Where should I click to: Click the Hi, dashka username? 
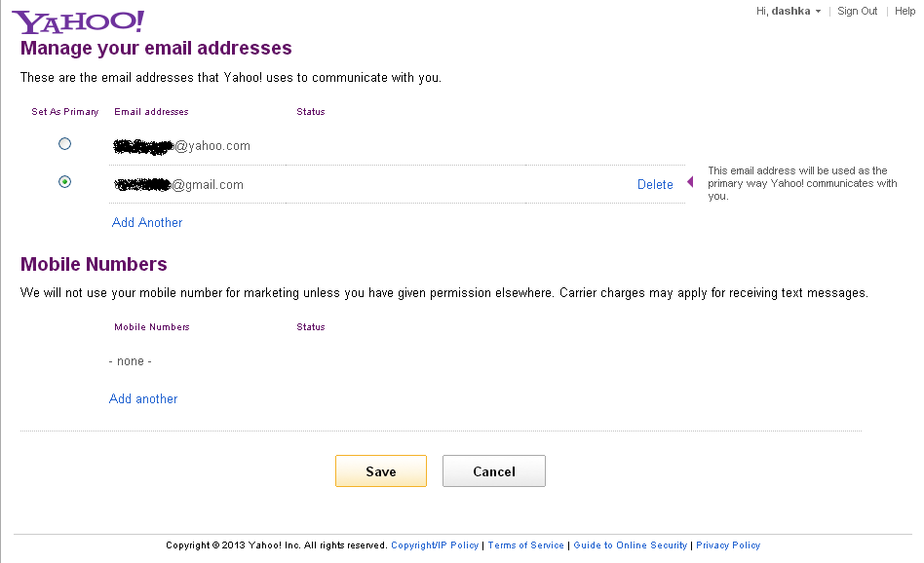coord(784,11)
